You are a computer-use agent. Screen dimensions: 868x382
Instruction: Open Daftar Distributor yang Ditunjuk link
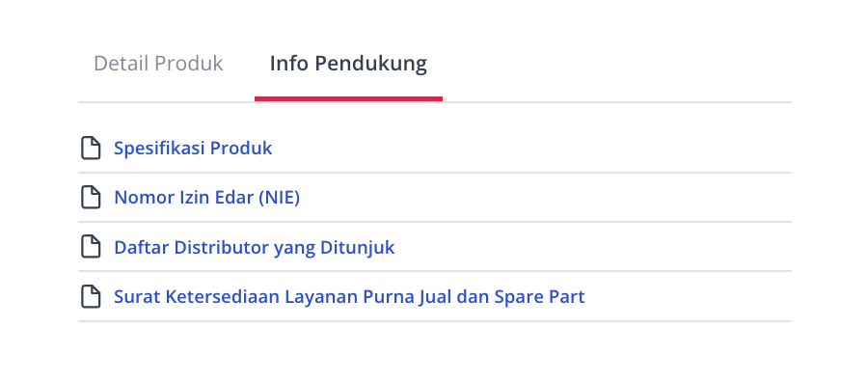pos(254,248)
